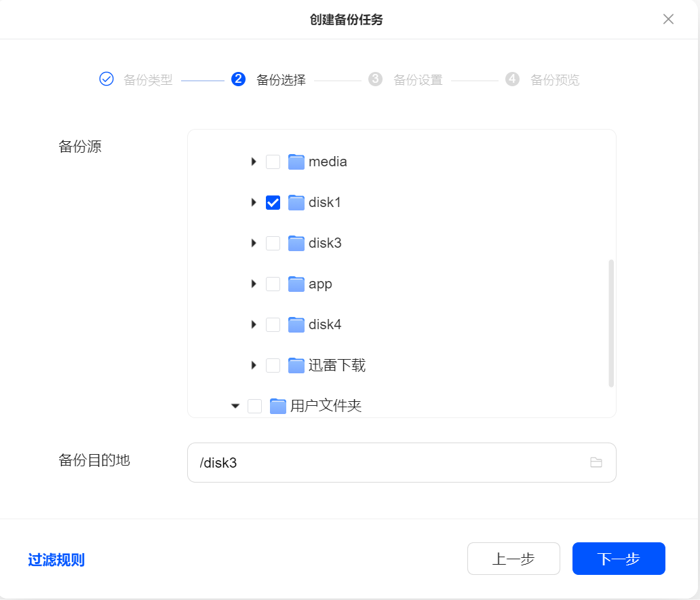The width and height of the screenshot is (700, 600).
Task: Select the disk3 folder name in tree
Action: tap(325, 243)
